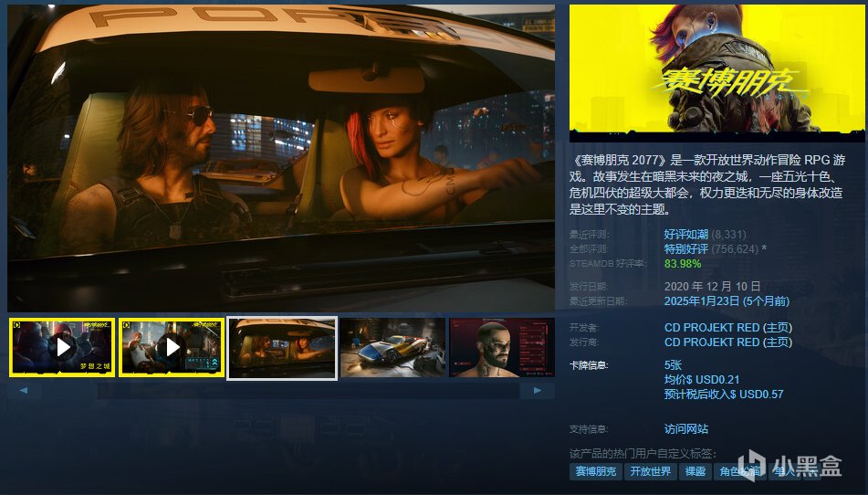This screenshot has height=495, width=868.
Task: Play the second trailer video thumbnail
Action: pos(172,347)
